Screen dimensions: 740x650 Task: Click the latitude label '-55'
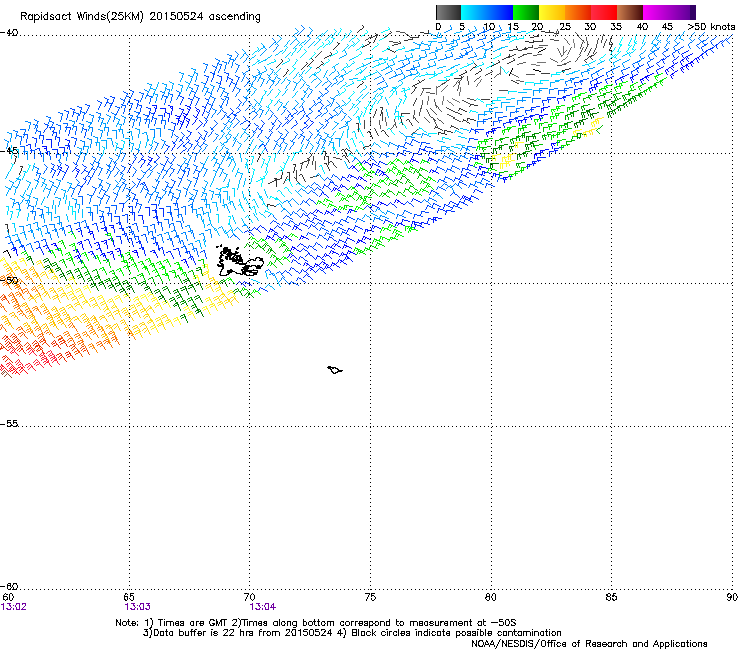pyautogui.click(x=9, y=423)
